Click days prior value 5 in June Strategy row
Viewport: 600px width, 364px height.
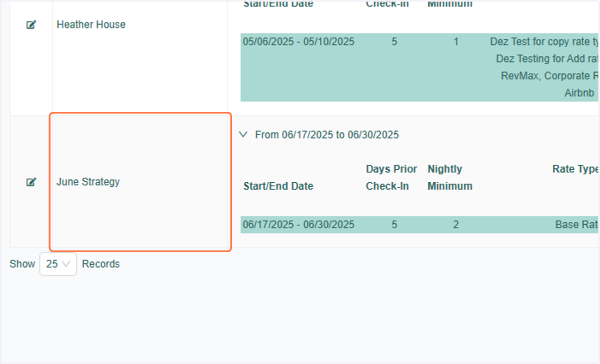coord(394,225)
